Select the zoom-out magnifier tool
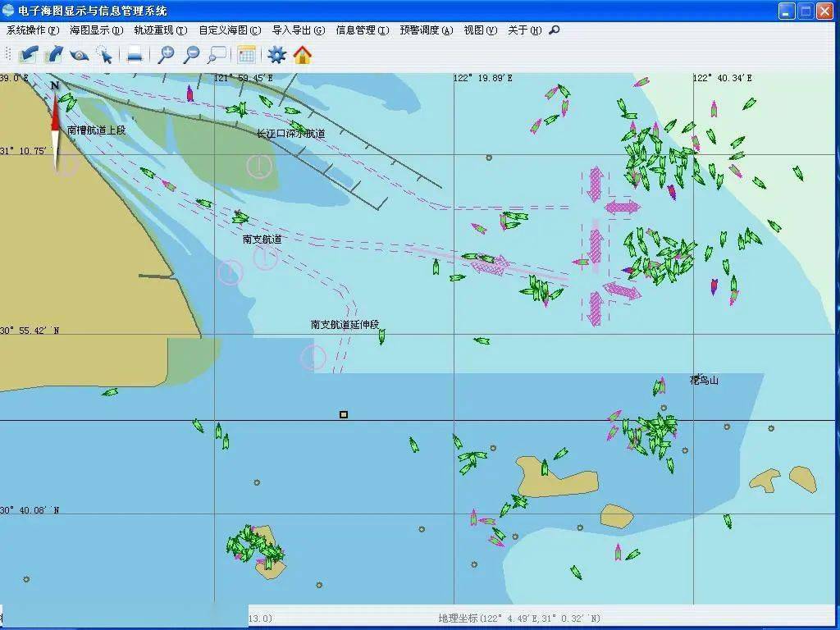The image size is (840, 630). point(191,55)
